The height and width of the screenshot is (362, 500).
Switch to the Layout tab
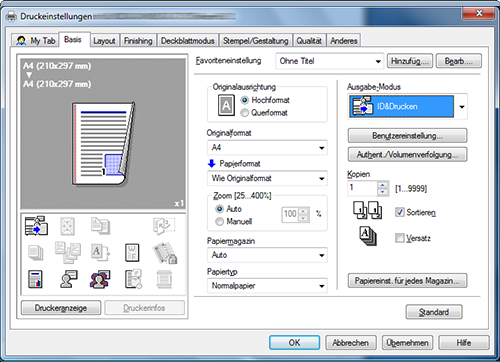point(104,41)
